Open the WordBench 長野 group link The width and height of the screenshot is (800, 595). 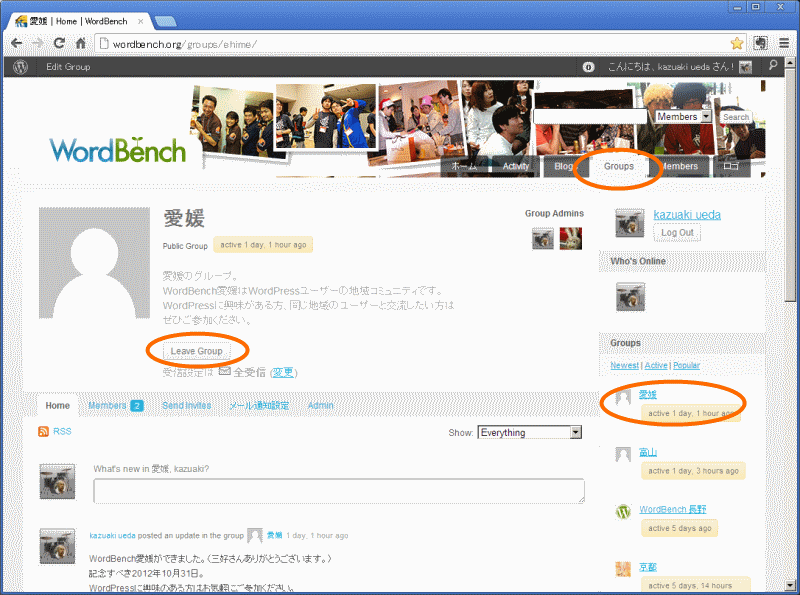point(672,509)
